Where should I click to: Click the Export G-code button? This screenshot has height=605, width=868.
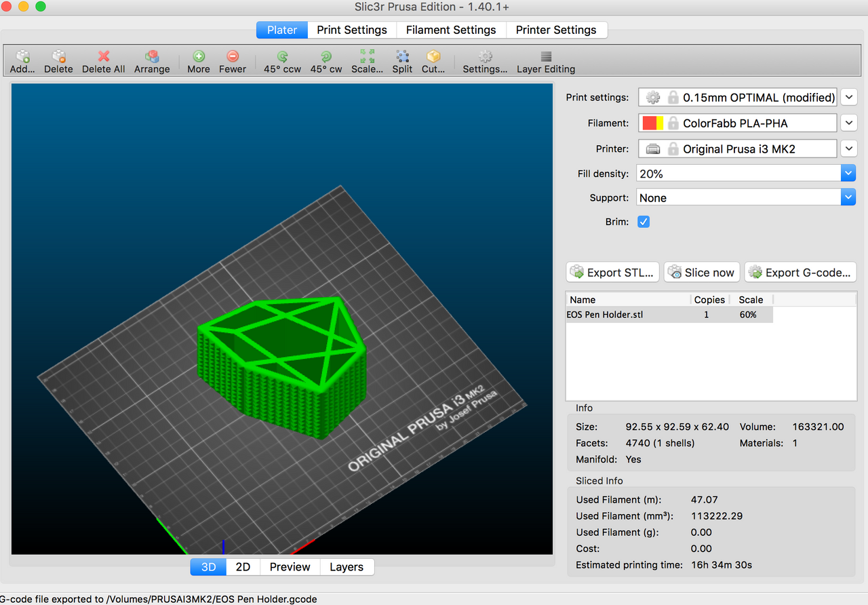pyautogui.click(x=801, y=273)
